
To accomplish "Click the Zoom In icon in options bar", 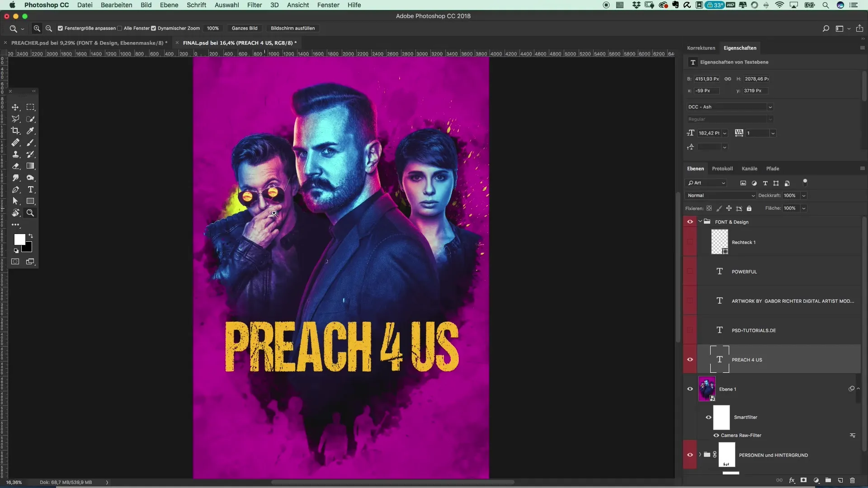I will tap(37, 28).
